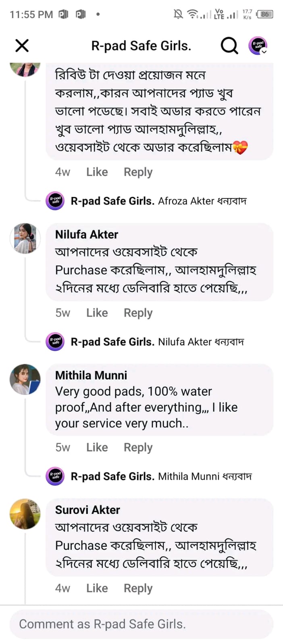Like Nilufa Akter's comment
This screenshot has height=644, width=283.
click(x=97, y=313)
